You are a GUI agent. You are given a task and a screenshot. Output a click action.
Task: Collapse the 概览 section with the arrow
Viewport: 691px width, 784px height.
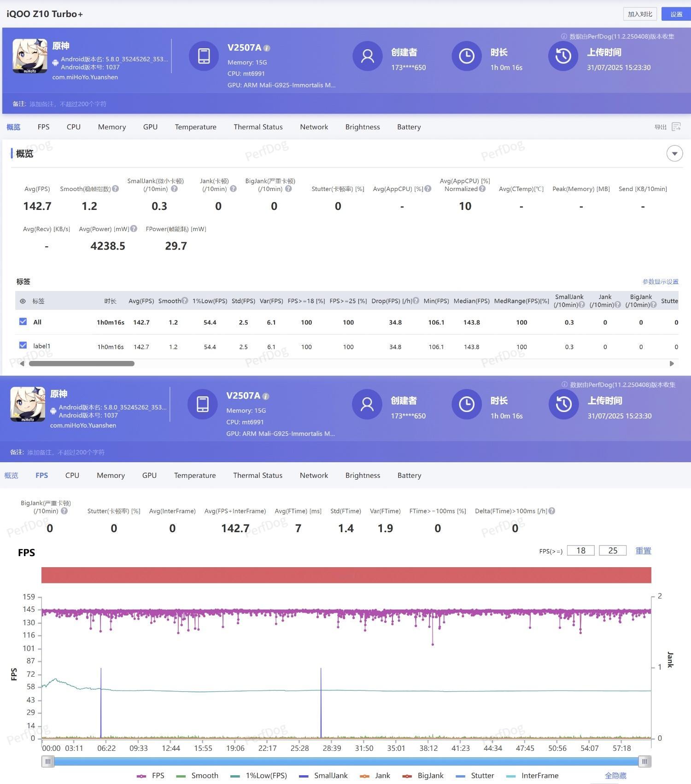pos(674,153)
